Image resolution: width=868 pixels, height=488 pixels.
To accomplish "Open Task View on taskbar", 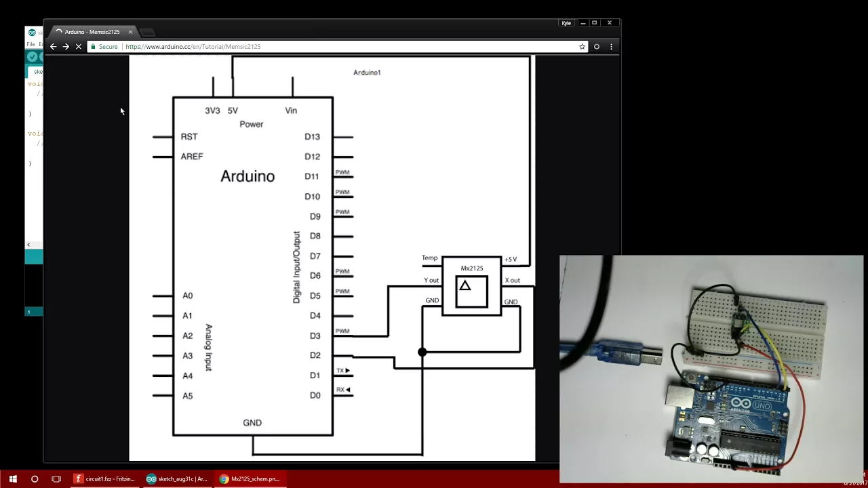I will [x=56, y=479].
